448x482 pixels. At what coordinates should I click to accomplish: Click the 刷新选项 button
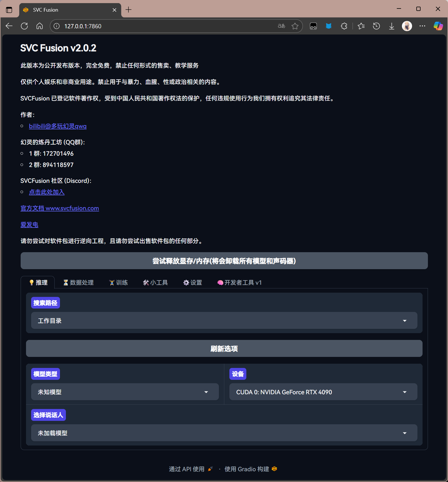coord(224,348)
